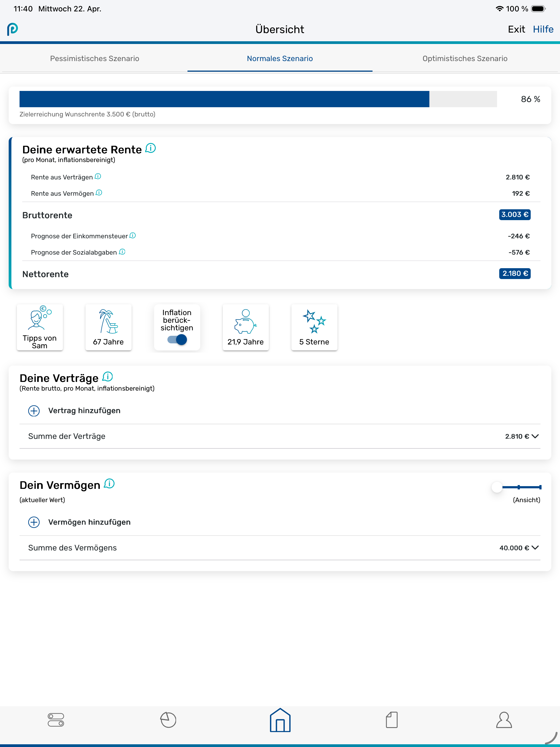Image resolution: width=560 pixels, height=747 pixels.
Task: Open the home icon in bottom bar
Action: pyautogui.click(x=280, y=720)
